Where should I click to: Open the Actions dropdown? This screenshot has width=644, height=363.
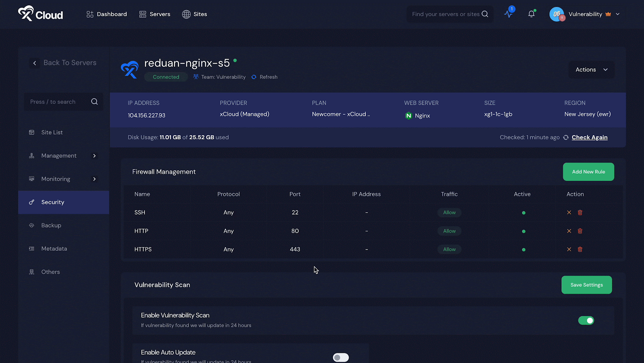click(x=590, y=69)
